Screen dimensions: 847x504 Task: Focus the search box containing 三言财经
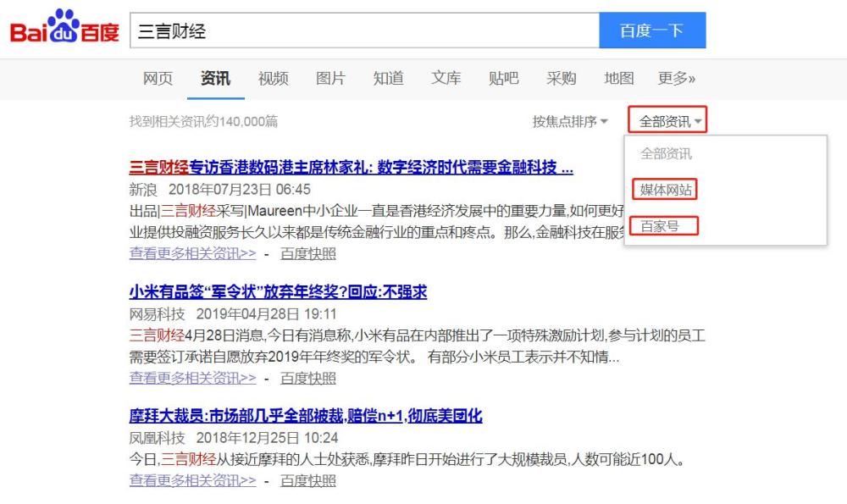(x=364, y=30)
